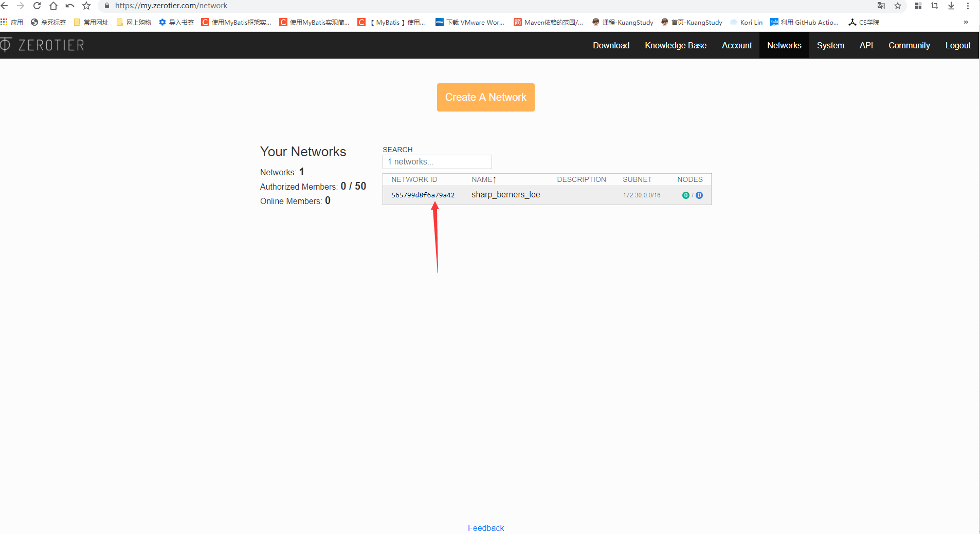
Task: Sort by the SUBNET column header
Action: (x=637, y=179)
